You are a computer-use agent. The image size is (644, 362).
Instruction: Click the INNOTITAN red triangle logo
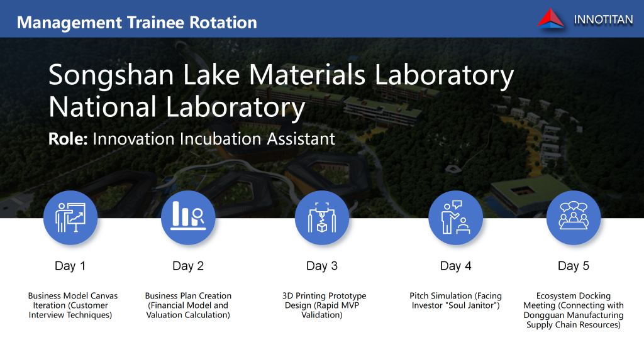pyautogui.click(x=551, y=19)
